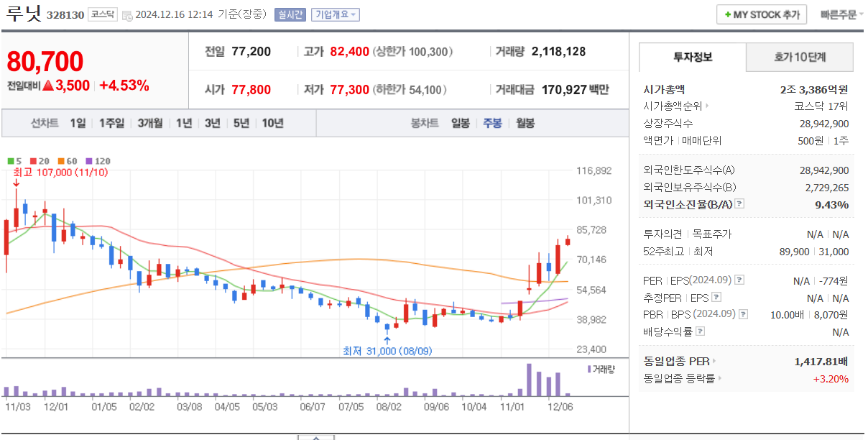Select the 1년 line chart period

tap(184, 123)
